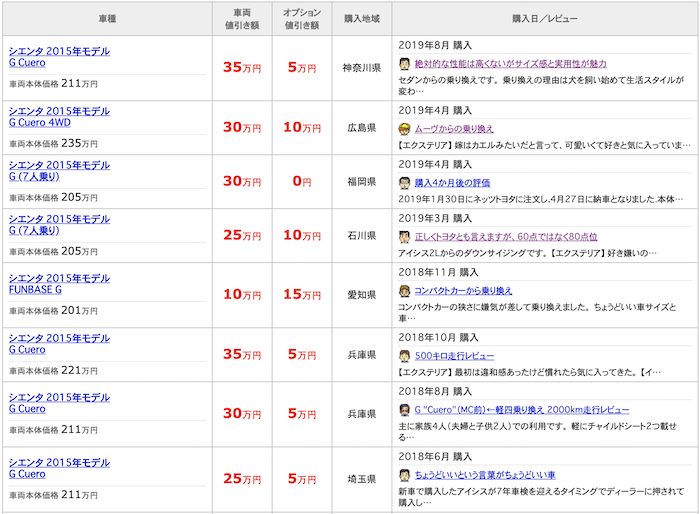Click 25万円 vehicle discount in 埼玉県 row
Image resolution: width=700 pixels, height=514 pixels.
(242, 479)
